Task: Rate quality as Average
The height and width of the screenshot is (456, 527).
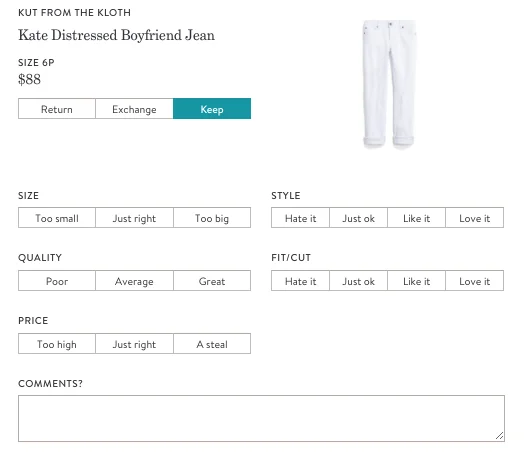Action: click(134, 281)
